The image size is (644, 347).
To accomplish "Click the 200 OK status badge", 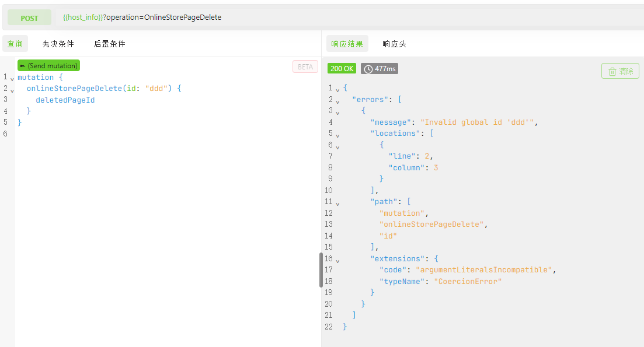I will (342, 69).
